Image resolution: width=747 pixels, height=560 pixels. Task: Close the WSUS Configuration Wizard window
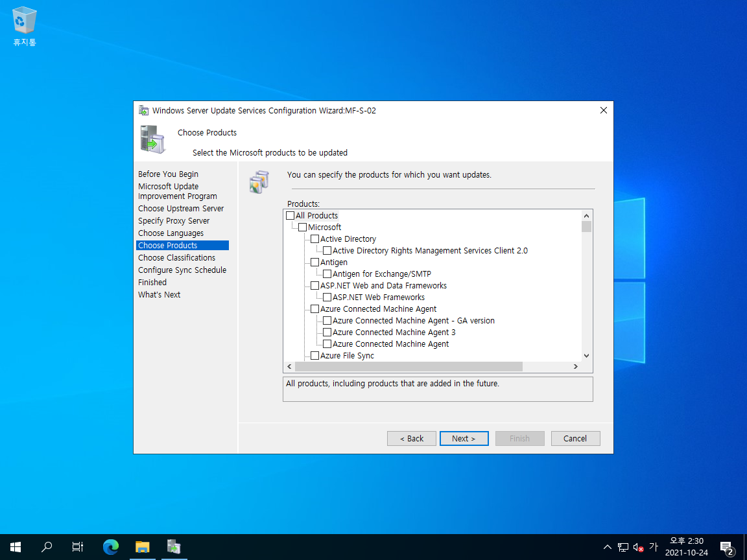click(604, 110)
